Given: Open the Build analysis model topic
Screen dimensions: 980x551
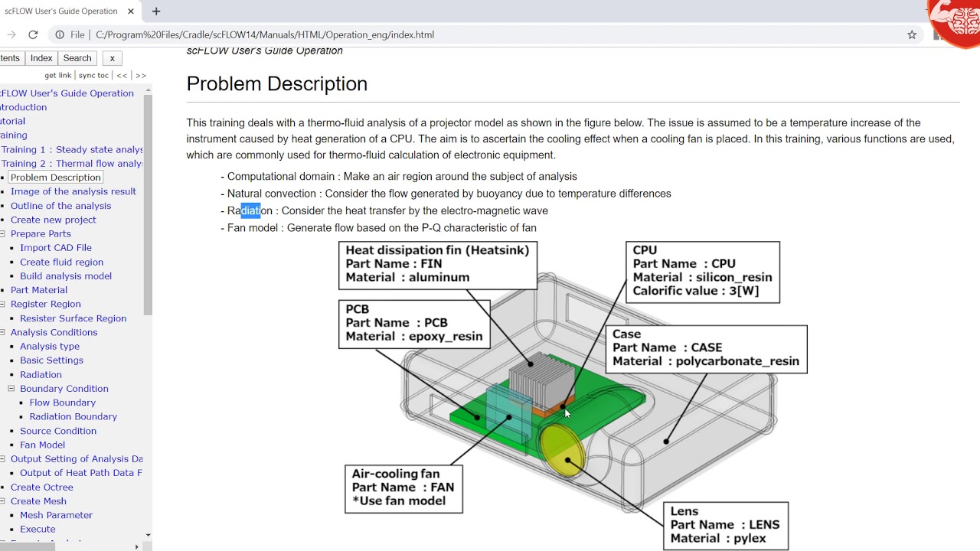Looking at the screenshot, I should click(x=66, y=276).
